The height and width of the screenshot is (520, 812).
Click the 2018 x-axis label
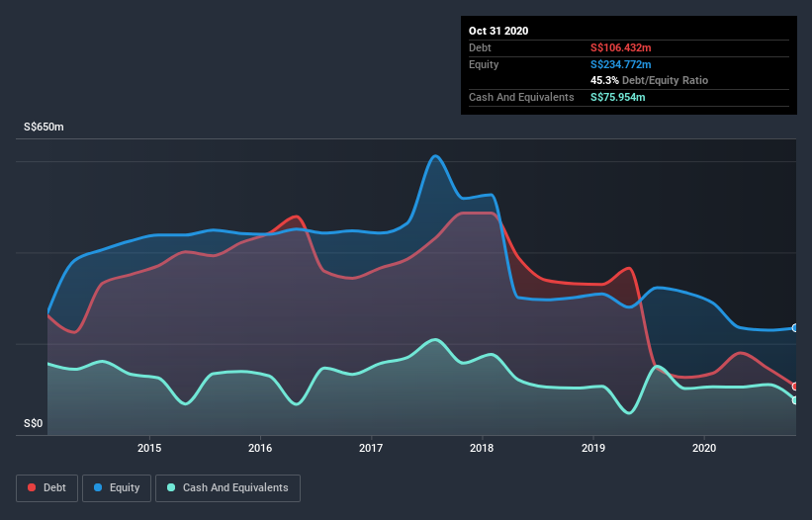pyautogui.click(x=482, y=448)
